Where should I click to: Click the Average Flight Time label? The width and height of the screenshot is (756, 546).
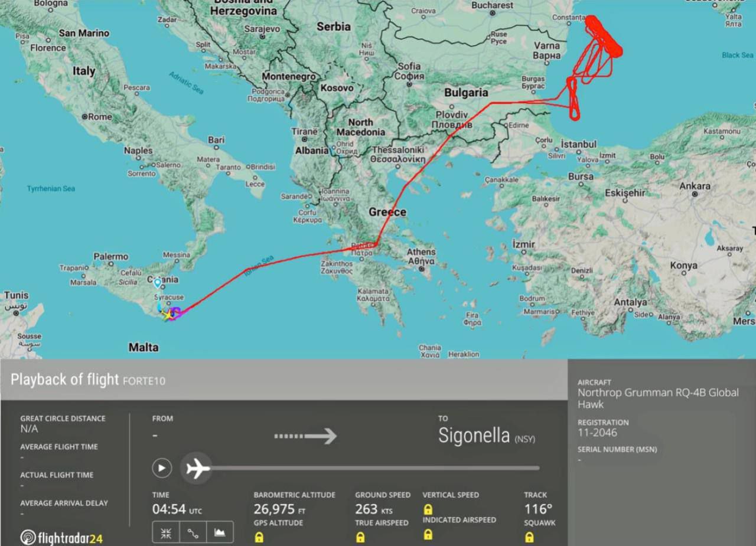(59, 447)
